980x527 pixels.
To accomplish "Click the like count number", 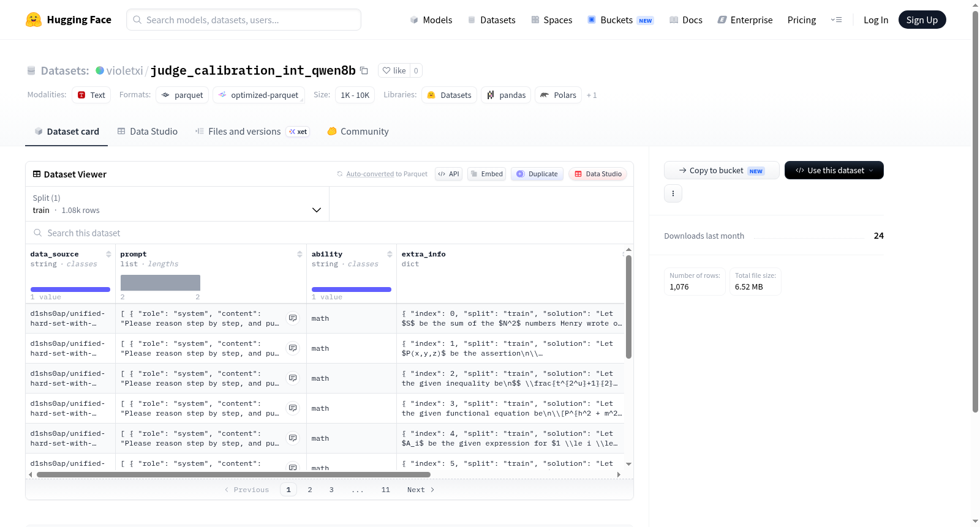I will (416, 70).
